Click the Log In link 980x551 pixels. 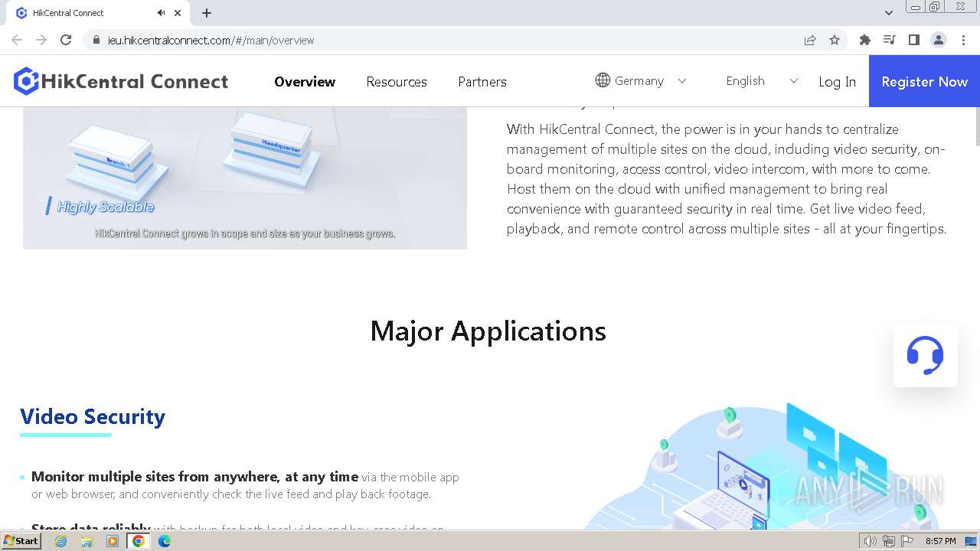(837, 82)
